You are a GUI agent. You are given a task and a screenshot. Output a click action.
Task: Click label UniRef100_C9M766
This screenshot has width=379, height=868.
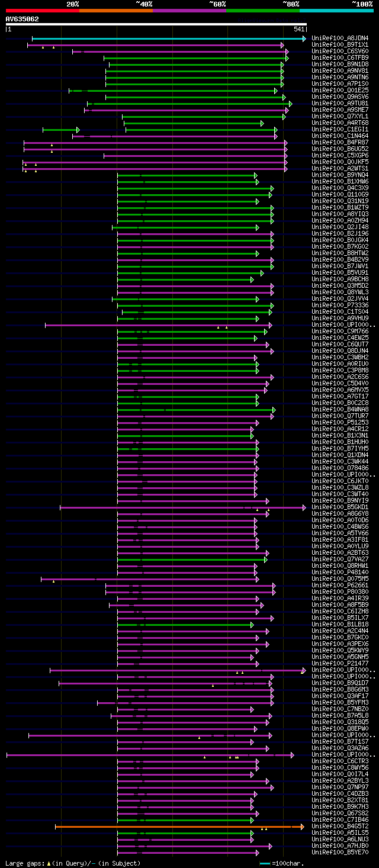pyautogui.click(x=340, y=332)
